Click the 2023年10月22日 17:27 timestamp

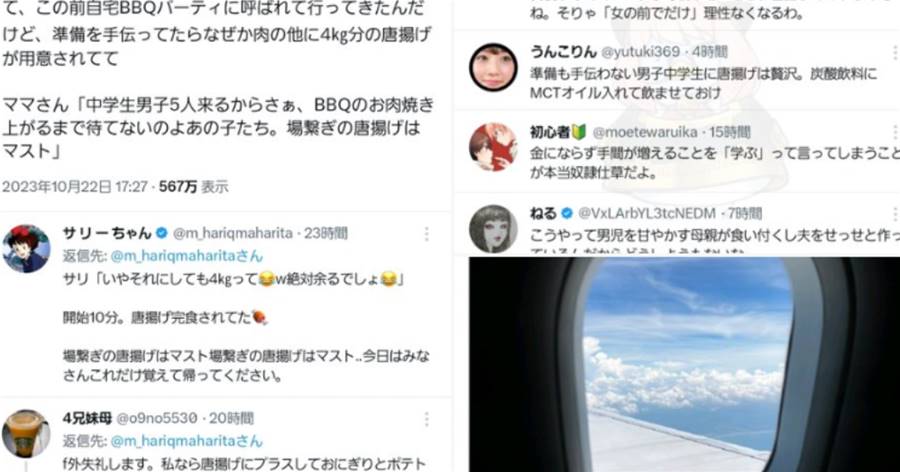point(75,187)
